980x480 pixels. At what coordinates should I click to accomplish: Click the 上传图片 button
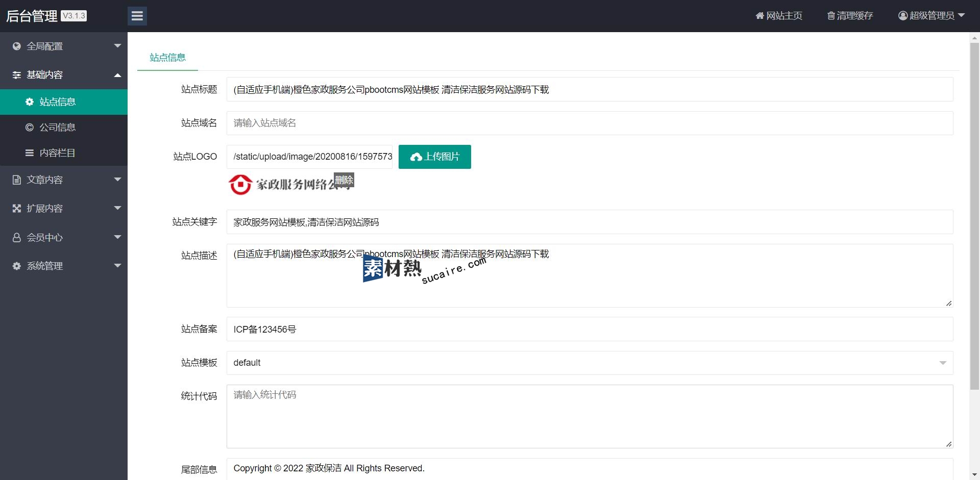pos(434,157)
